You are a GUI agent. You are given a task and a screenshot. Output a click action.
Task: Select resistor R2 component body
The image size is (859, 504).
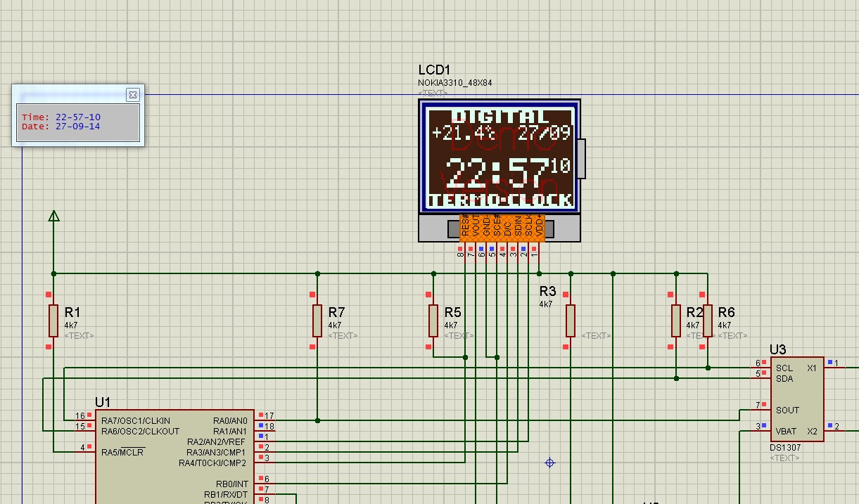pos(676,321)
